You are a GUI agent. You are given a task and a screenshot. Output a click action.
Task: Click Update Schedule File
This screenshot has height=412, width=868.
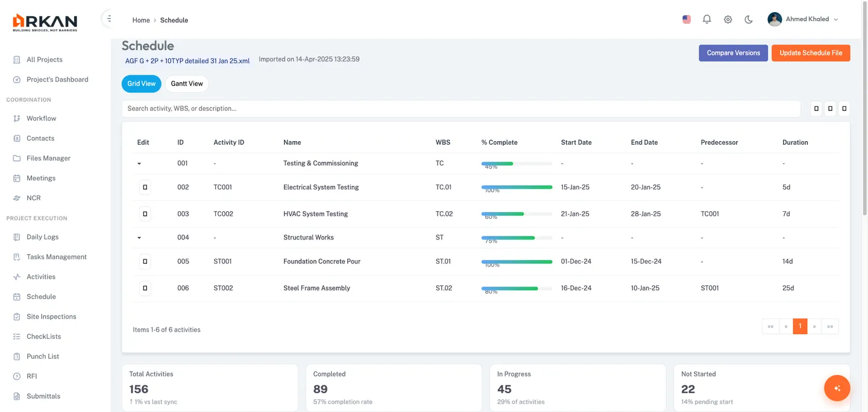click(811, 52)
